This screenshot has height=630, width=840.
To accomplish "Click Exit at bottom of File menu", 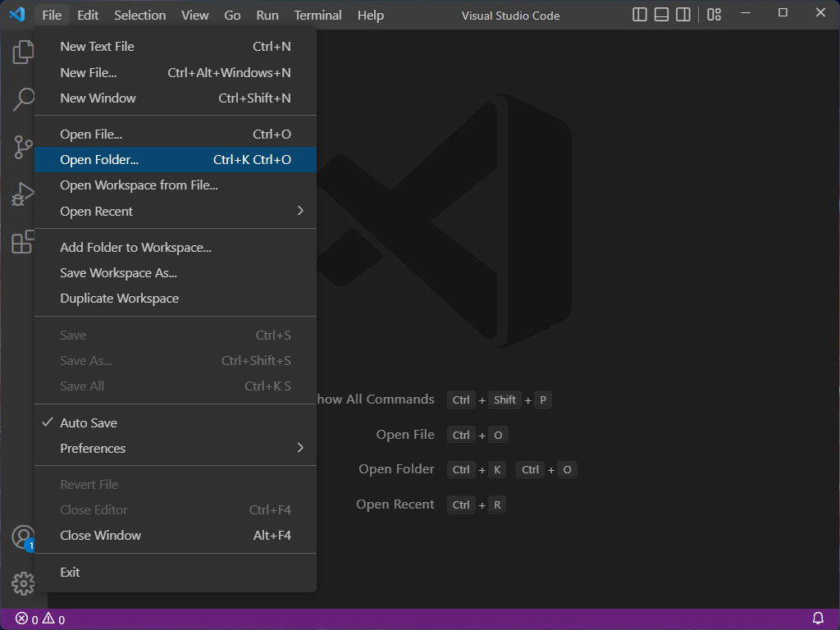I will point(70,573).
